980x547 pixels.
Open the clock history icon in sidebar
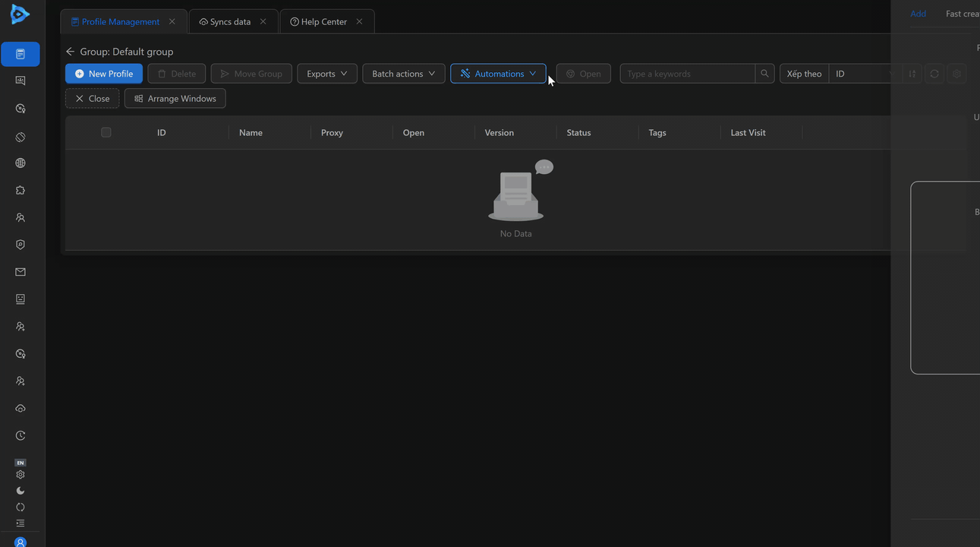pos(20,435)
